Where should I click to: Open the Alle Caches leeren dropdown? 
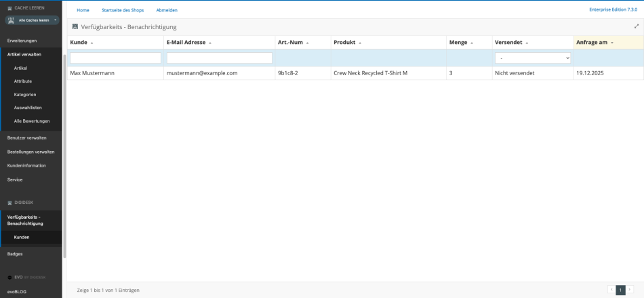(x=31, y=20)
